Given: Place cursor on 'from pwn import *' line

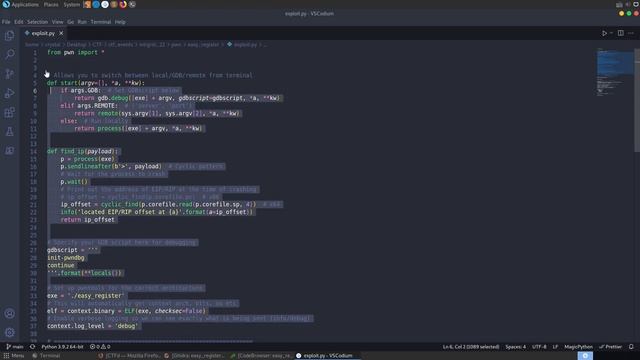Looking at the screenshot, I should 76,52.
